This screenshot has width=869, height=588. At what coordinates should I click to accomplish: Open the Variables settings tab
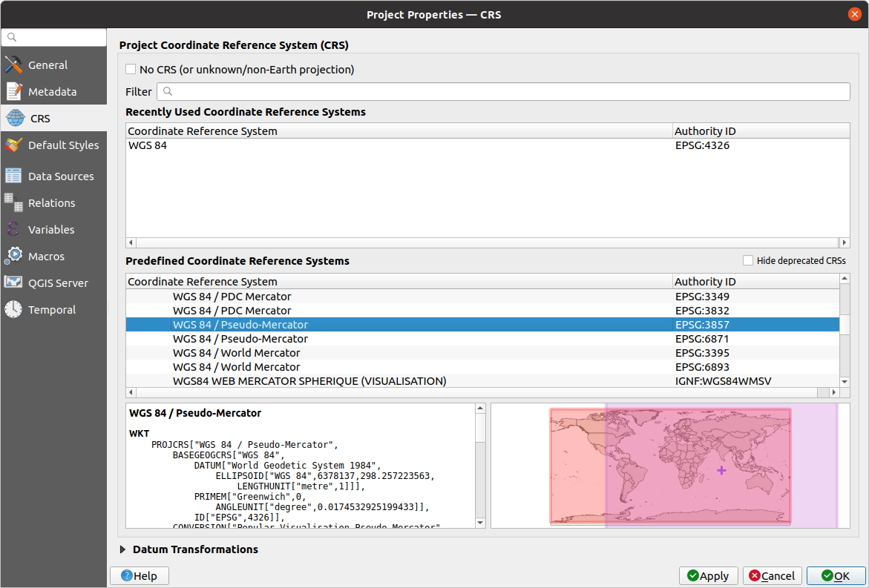[50, 230]
